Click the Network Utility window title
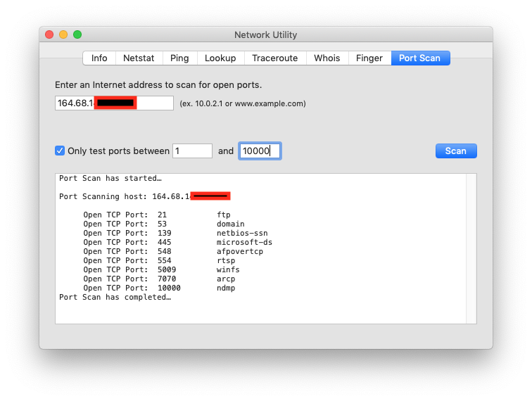This screenshot has width=532, height=401. coord(266,34)
